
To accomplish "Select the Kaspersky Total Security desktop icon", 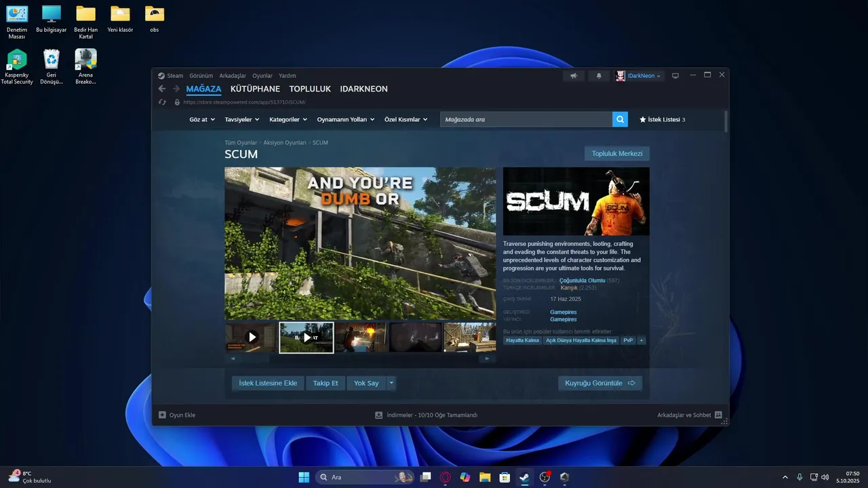I will (16, 67).
